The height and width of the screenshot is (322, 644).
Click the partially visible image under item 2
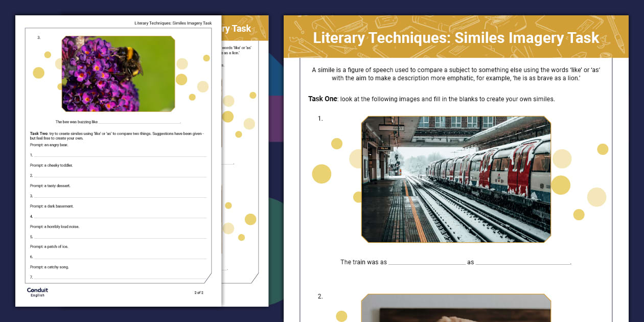pyautogui.click(x=455, y=309)
